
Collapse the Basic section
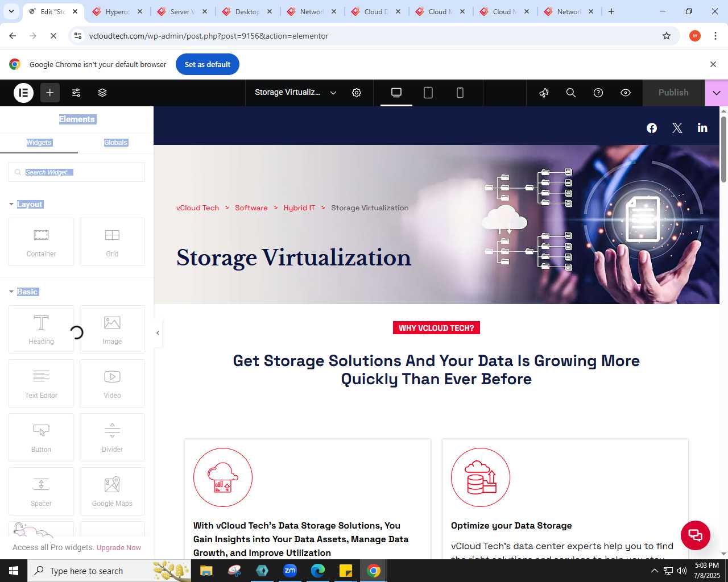click(23, 292)
